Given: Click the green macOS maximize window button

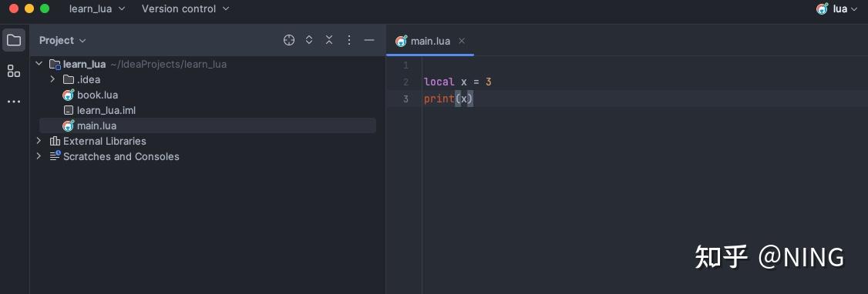Looking at the screenshot, I should pos(45,8).
